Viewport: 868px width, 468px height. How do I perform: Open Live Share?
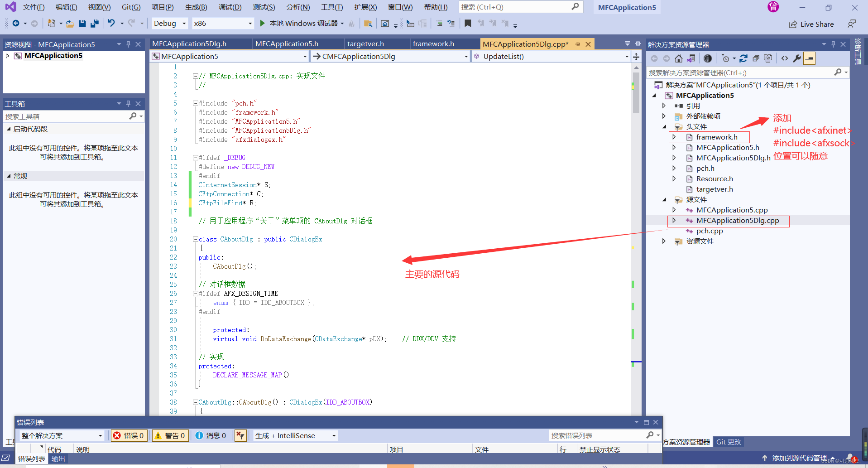[811, 24]
